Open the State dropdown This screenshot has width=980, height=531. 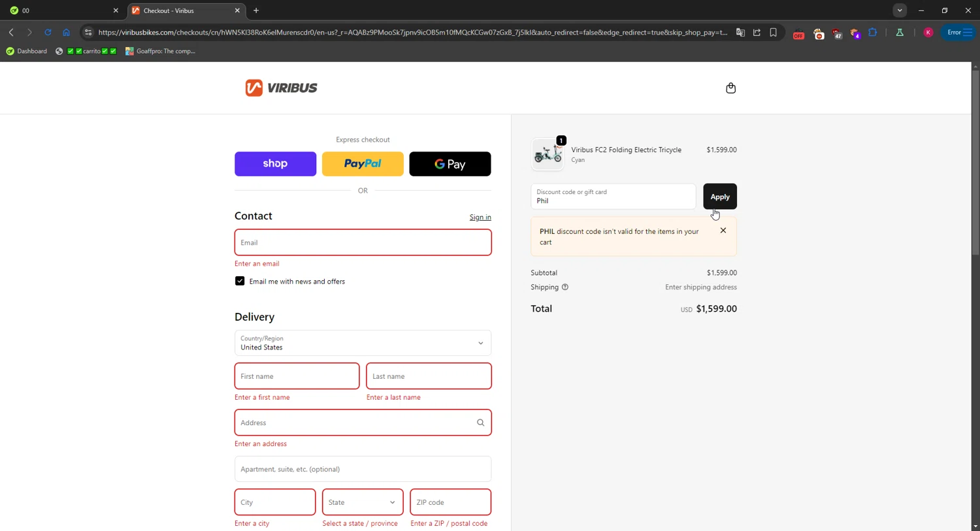[x=363, y=502]
